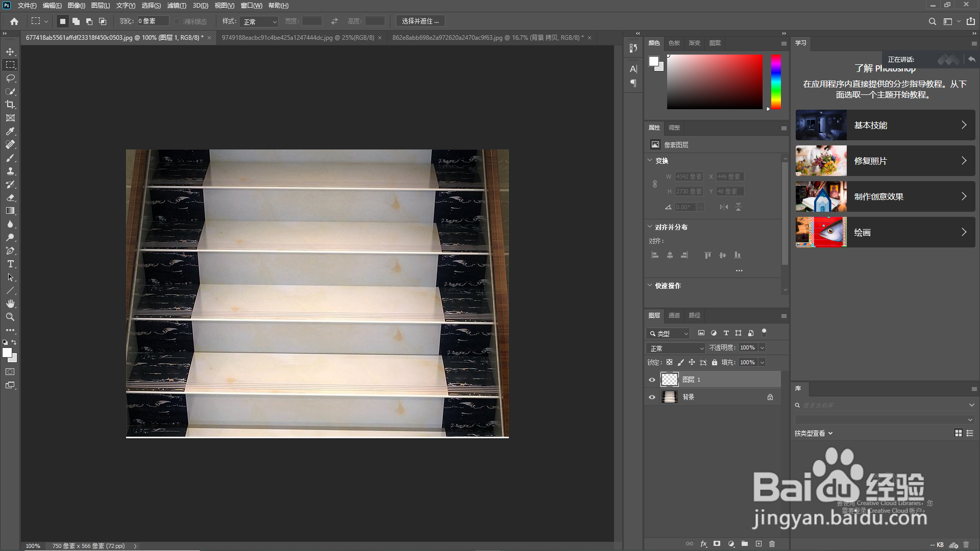Open the 样式 dropdown in options bar
Screen dimensions: 980x551
coord(259,21)
